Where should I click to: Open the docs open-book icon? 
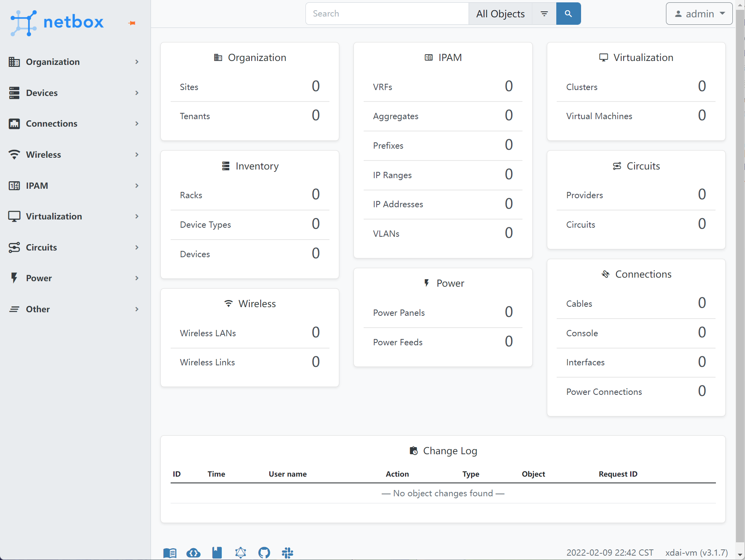click(170, 553)
